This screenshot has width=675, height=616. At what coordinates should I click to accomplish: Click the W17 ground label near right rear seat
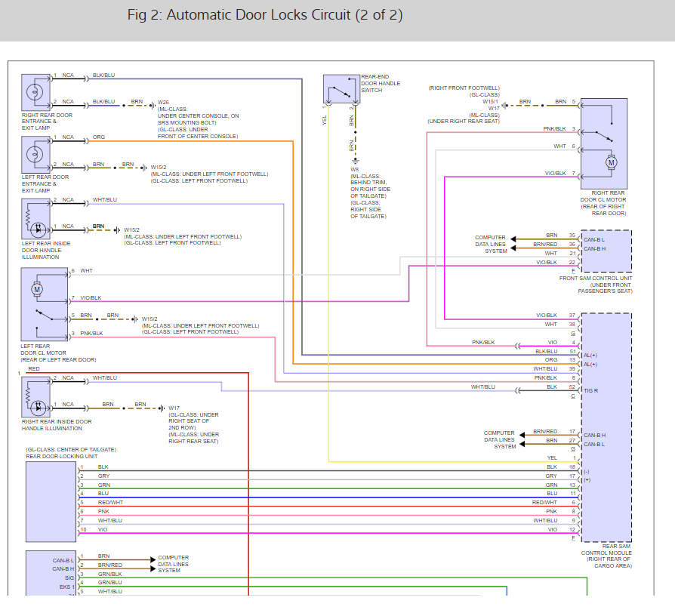tap(174, 408)
